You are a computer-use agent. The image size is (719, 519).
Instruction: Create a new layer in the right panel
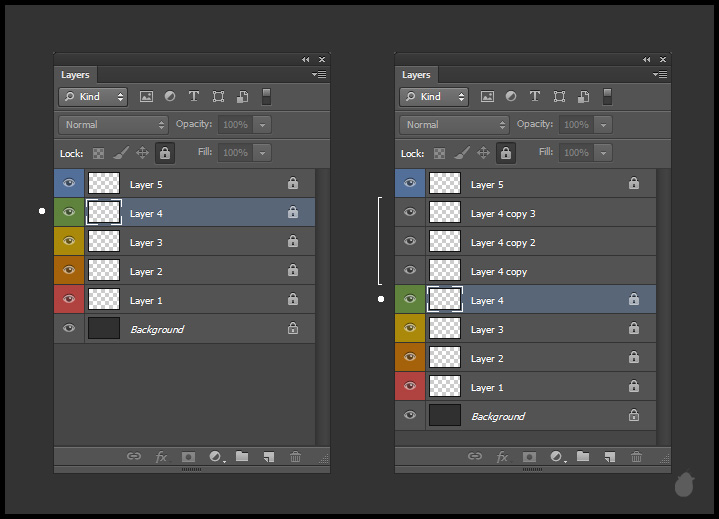coord(609,457)
